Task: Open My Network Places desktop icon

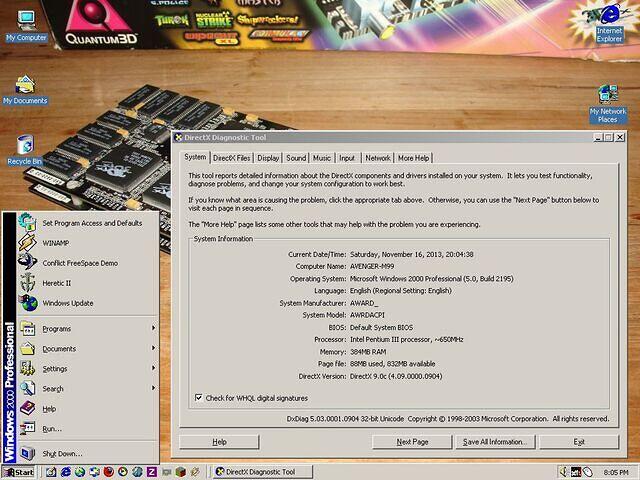Action: point(607,102)
